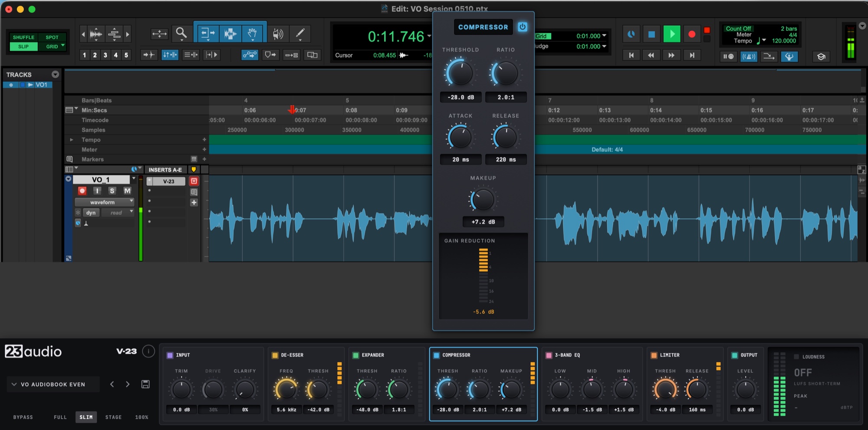Toggle the LIMITER module enable square
The width and height of the screenshot is (868, 430).
pyautogui.click(x=654, y=355)
